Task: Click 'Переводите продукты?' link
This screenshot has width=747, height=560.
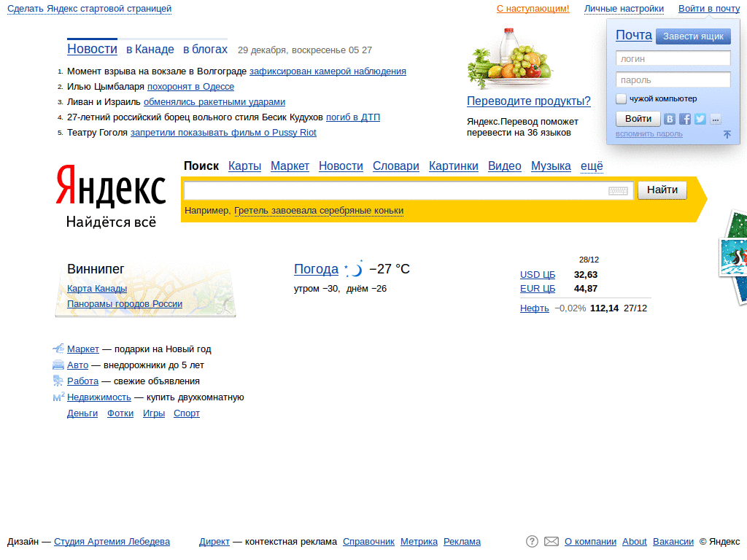Action: [x=529, y=101]
